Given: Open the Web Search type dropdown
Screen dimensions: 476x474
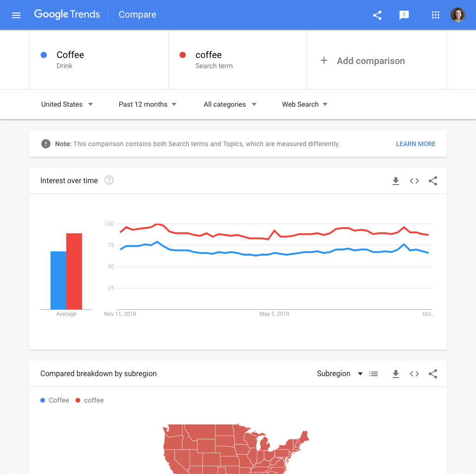Looking at the screenshot, I should 305,104.
